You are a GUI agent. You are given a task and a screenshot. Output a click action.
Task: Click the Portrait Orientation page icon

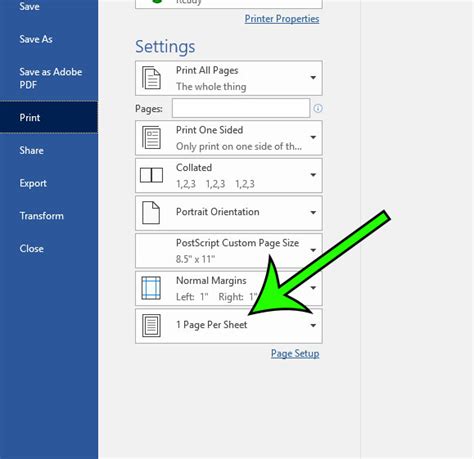pyautogui.click(x=151, y=213)
